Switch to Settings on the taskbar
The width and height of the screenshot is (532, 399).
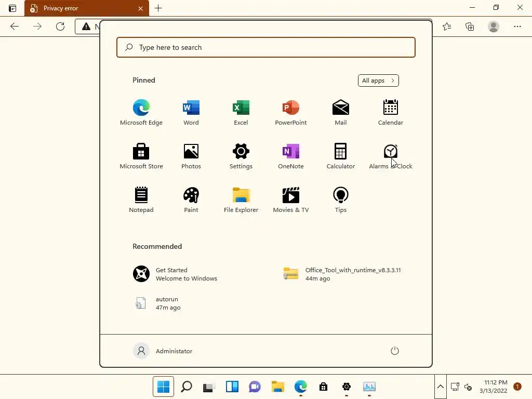[x=347, y=387]
